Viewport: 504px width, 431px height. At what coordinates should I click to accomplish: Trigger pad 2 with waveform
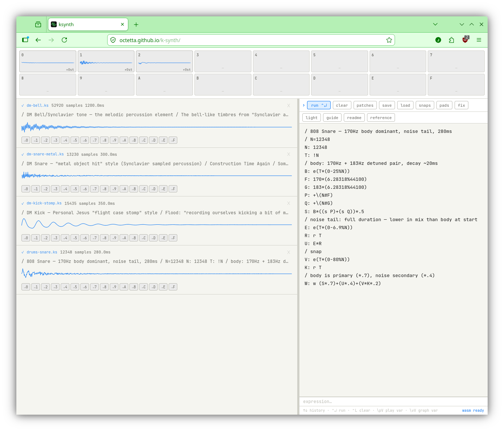coord(164,61)
